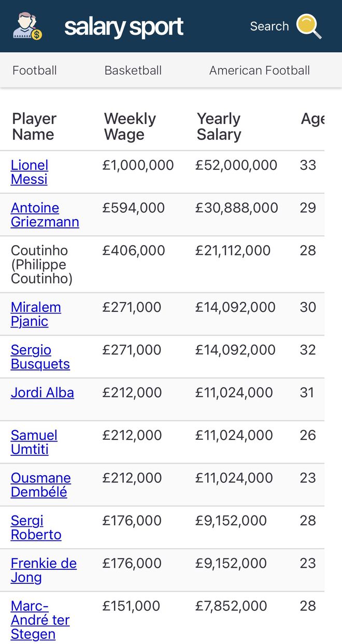Open the American Football tab

260,70
